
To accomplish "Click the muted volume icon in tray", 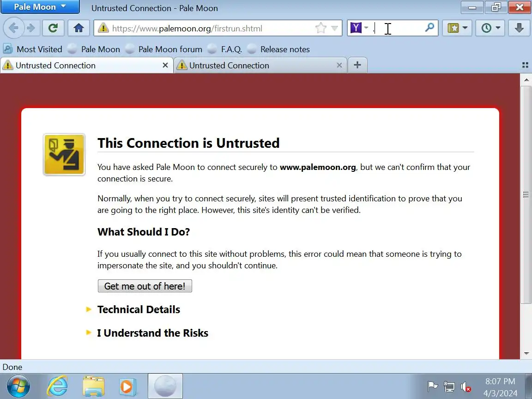I will click(x=465, y=387).
